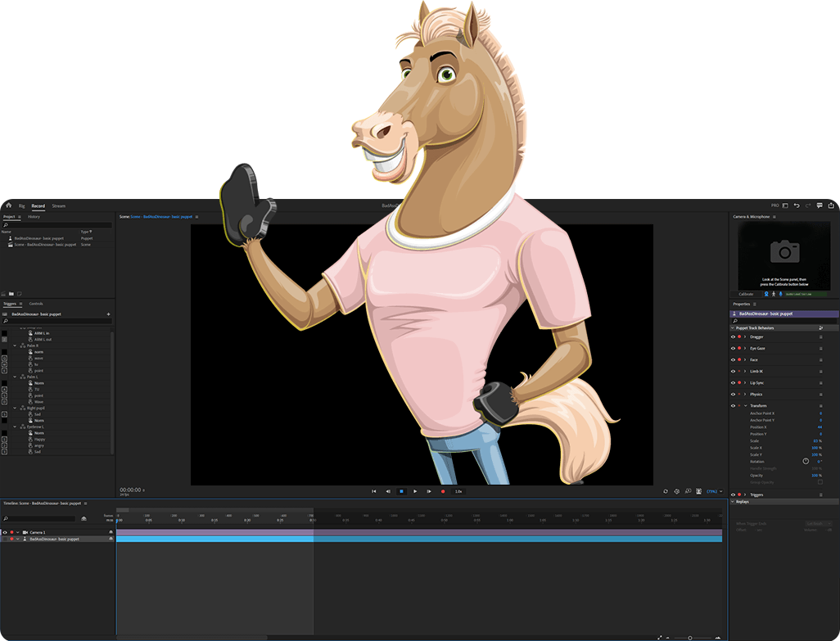Viewport: 840px width, 641px height.
Task: Jump to the start of the scene
Action: coord(374,491)
